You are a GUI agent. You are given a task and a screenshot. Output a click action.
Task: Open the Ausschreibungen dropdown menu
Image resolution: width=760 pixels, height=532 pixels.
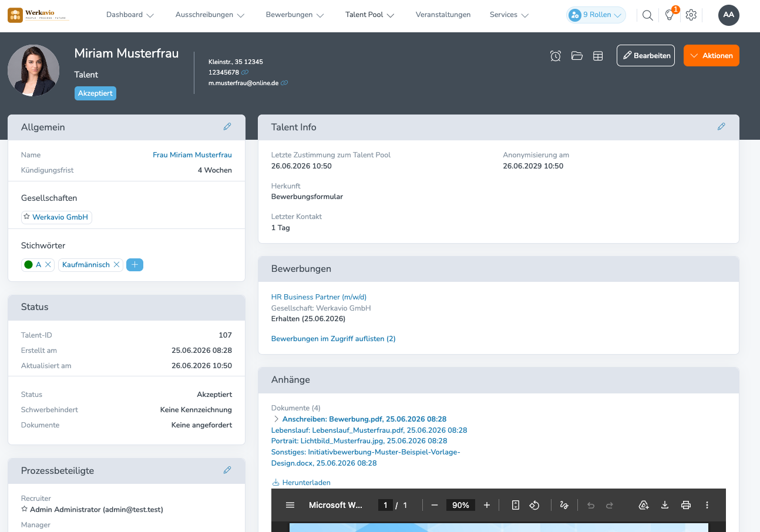coord(210,15)
